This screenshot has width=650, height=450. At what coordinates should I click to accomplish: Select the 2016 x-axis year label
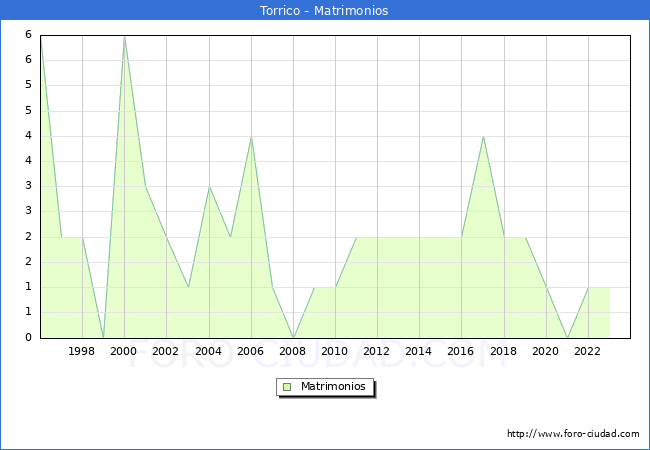coord(462,351)
